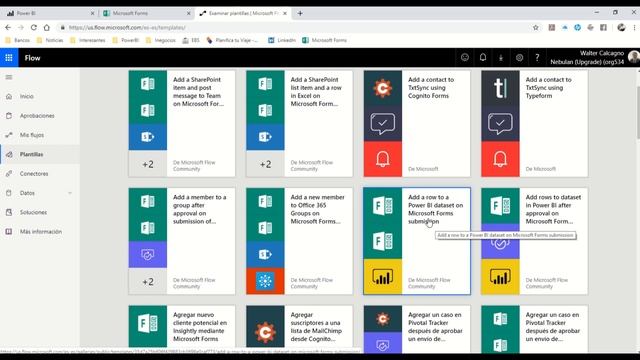The image size is (640, 360).
Task: Open the Planifica tu Viaje bookmark
Action: [x=232, y=40]
